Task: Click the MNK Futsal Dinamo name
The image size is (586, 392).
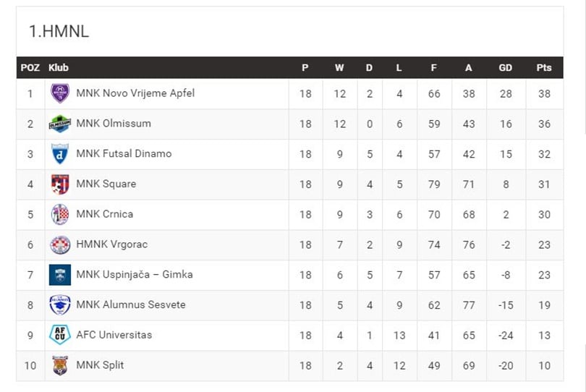Action: 124,153
